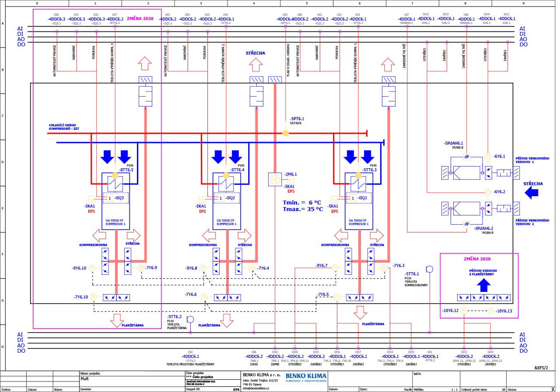560x392 pixels.
Task: Click the compressor block labeled -GQ1
Action: [359, 200]
